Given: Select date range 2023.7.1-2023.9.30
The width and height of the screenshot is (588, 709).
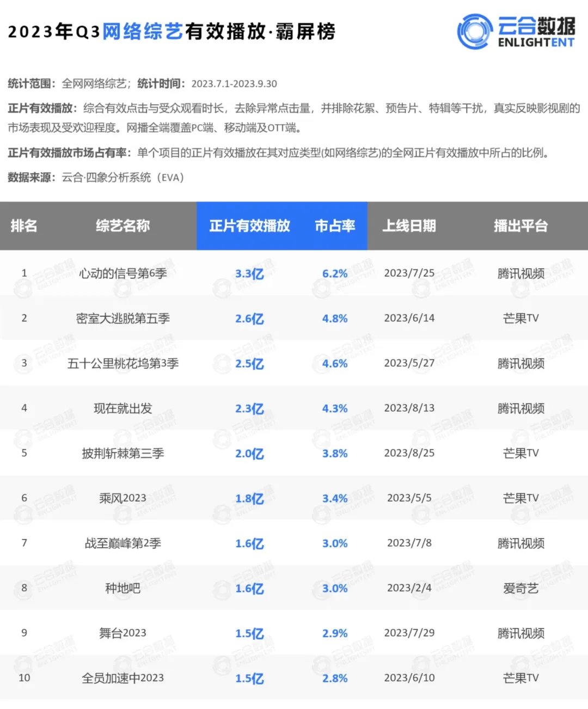Looking at the screenshot, I should pos(234,84).
